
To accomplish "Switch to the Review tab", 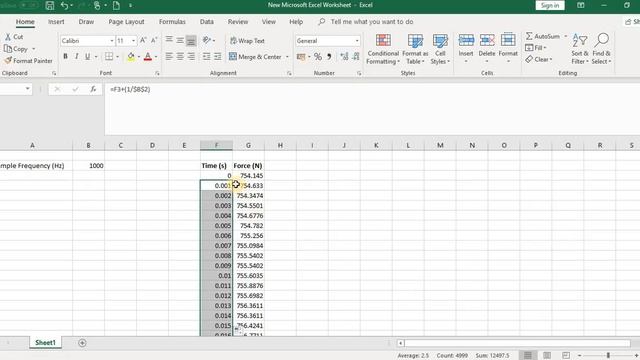I will [238, 22].
